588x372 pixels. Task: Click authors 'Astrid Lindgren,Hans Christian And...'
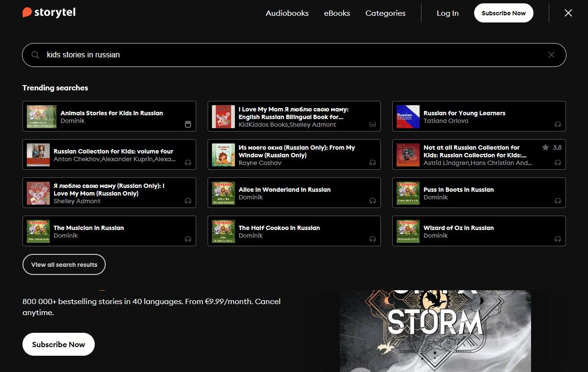point(478,163)
